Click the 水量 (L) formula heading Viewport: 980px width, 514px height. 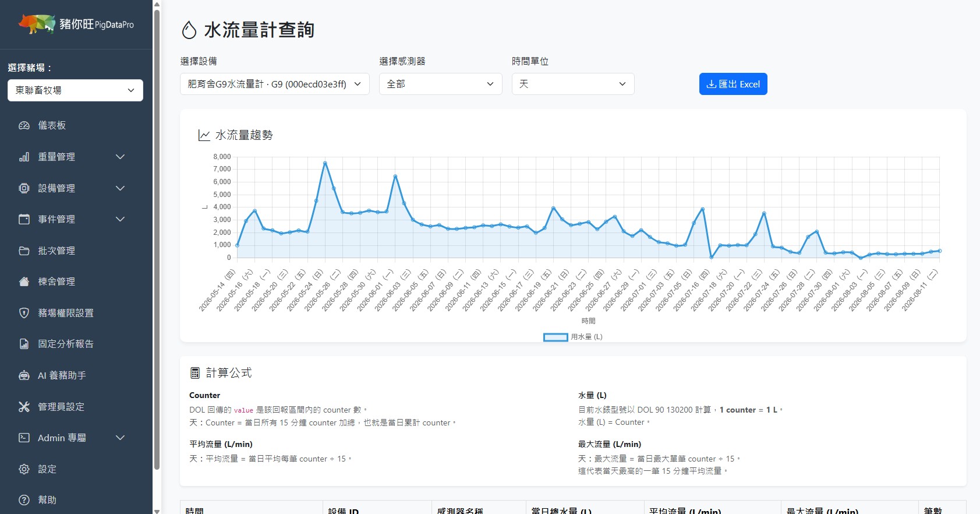pyautogui.click(x=592, y=395)
